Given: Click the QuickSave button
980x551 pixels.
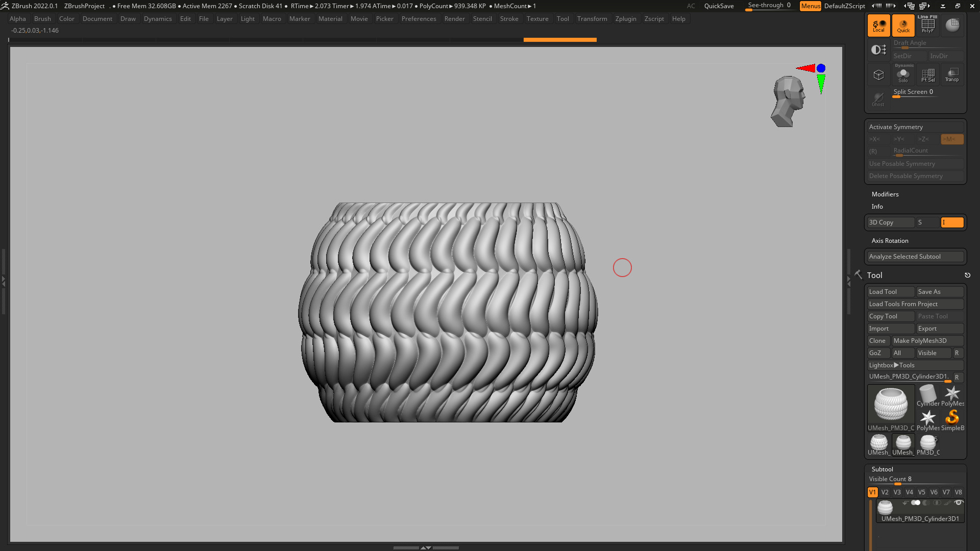Looking at the screenshot, I should (719, 6).
